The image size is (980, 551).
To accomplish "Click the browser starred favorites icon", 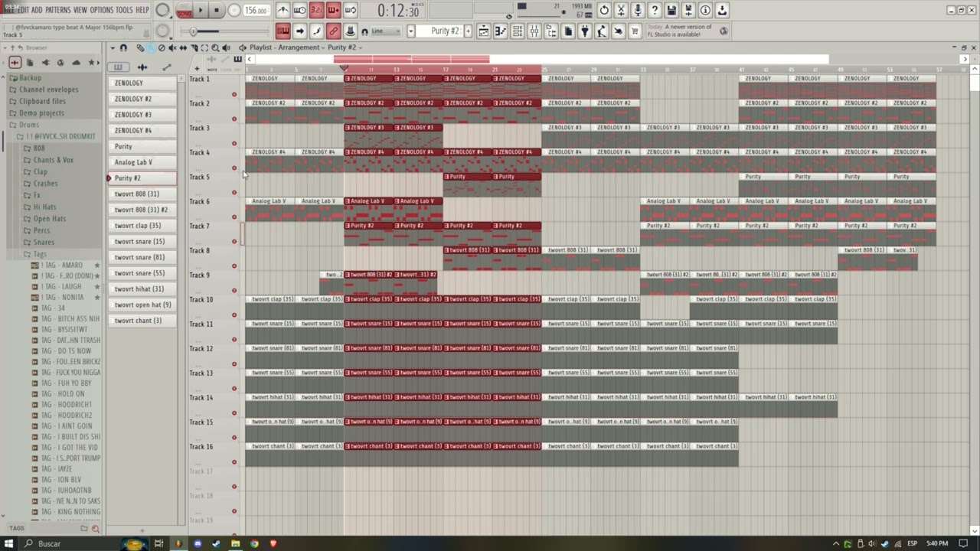I will coord(91,63).
